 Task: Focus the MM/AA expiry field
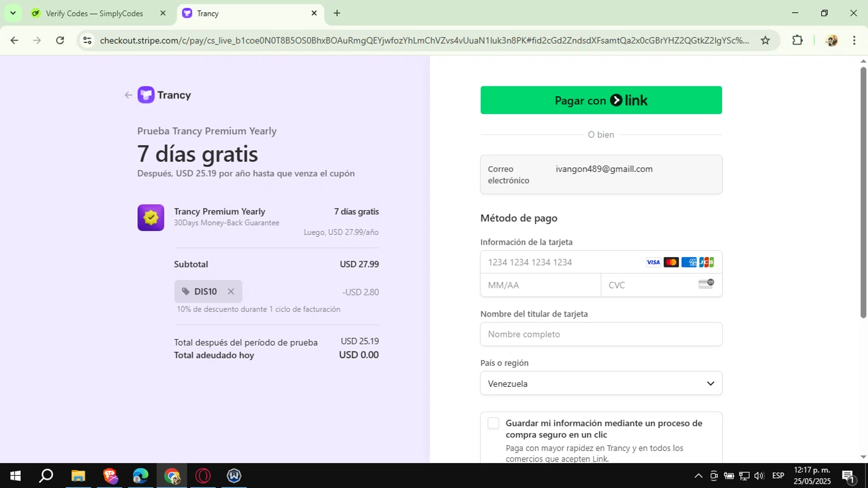click(x=540, y=285)
